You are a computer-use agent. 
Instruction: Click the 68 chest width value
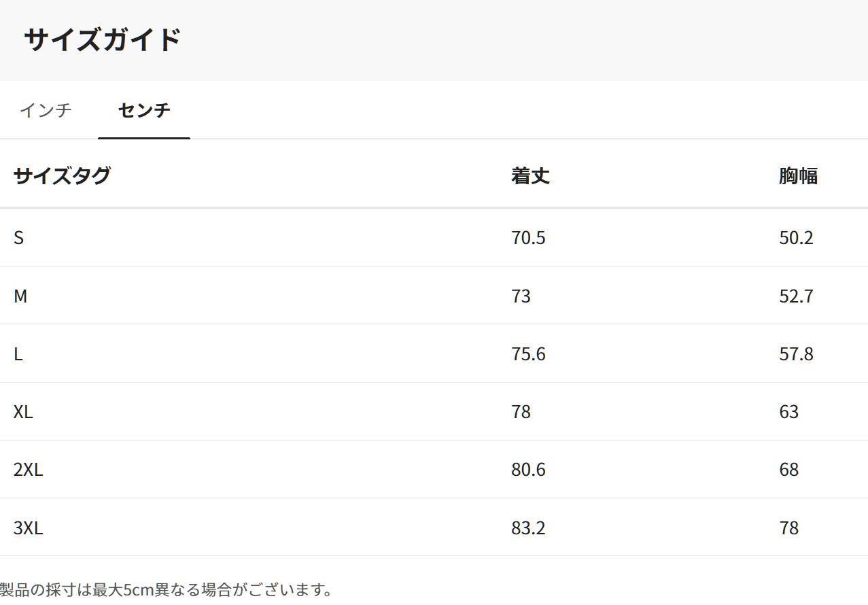pyautogui.click(x=788, y=470)
